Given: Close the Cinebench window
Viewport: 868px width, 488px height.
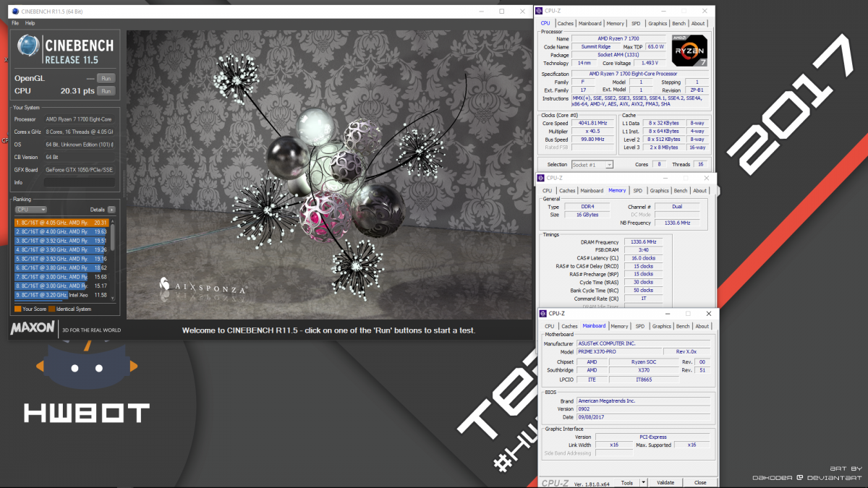Looking at the screenshot, I should (524, 12).
